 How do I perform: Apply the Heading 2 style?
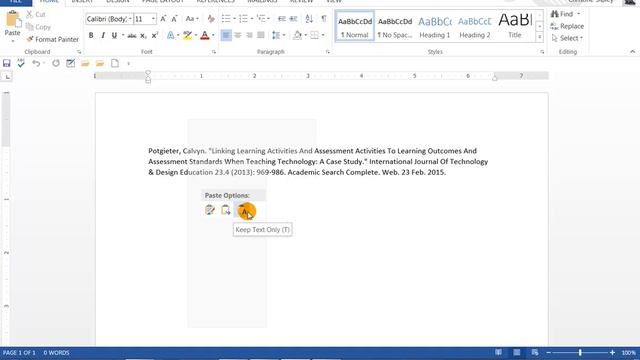475,27
